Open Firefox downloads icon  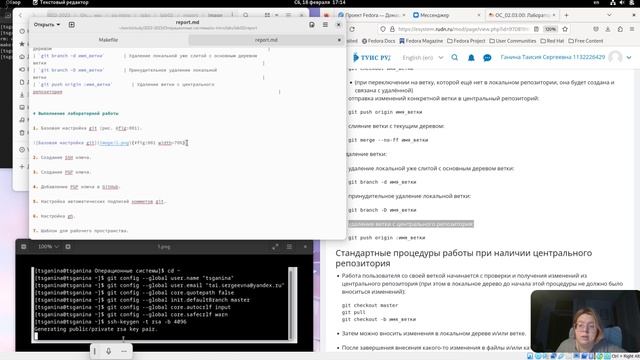[608, 29]
